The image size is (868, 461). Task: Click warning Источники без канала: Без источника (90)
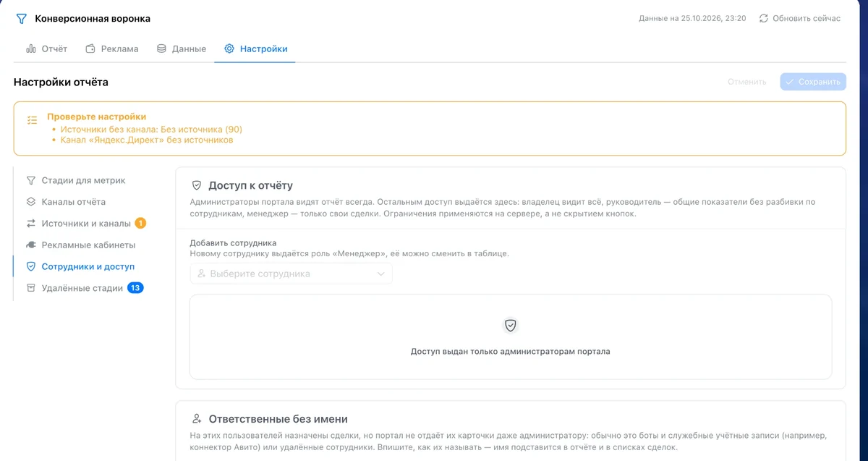tap(151, 130)
